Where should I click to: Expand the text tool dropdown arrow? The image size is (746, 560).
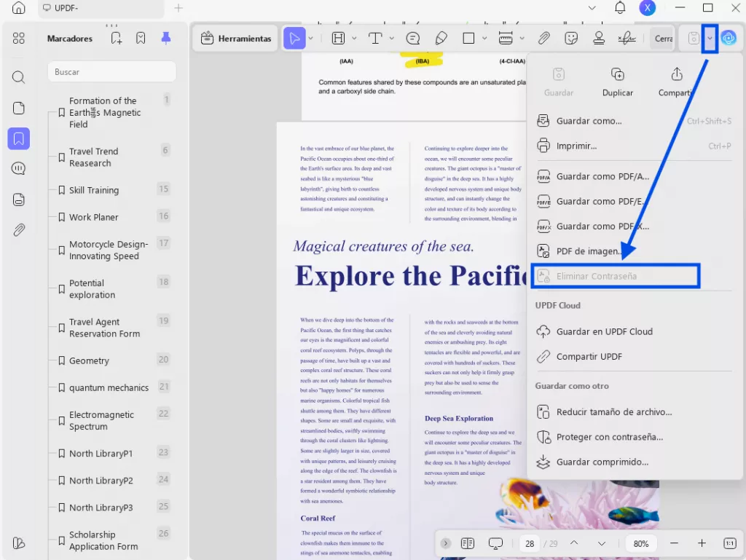coord(391,39)
